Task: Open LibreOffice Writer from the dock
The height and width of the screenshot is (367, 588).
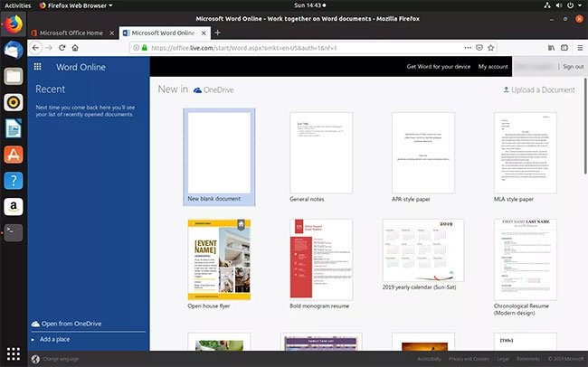Action: pyautogui.click(x=14, y=128)
